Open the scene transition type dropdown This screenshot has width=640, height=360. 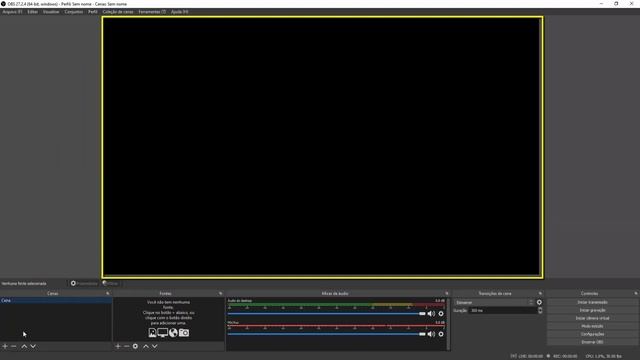pyautogui.click(x=494, y=302)
